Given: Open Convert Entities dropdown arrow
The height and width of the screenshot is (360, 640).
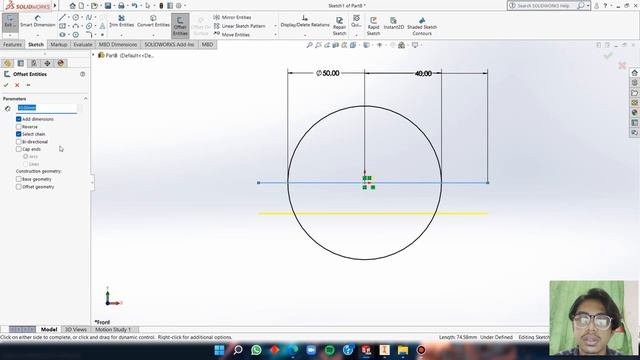Looking at the screenshot, I should click(x=153, y=35).
